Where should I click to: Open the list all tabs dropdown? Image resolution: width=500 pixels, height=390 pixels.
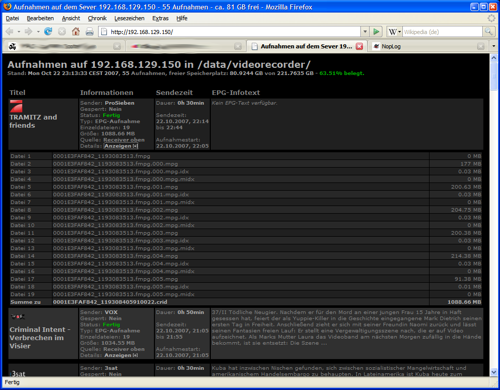pyautogui.click(x=493, y=46)
